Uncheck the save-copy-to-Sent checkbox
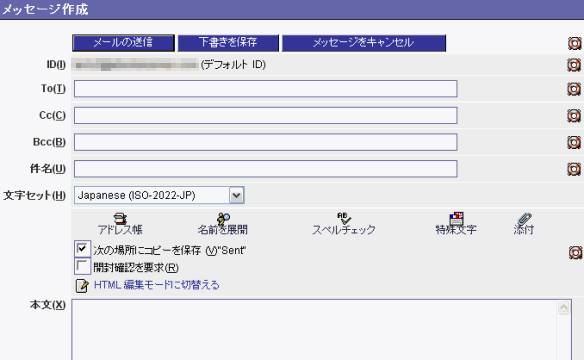584x360 pixels. [82, 249]
